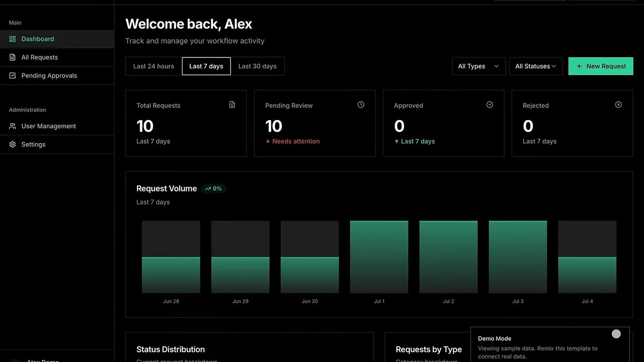Go to All Requests page

[57, 57]
